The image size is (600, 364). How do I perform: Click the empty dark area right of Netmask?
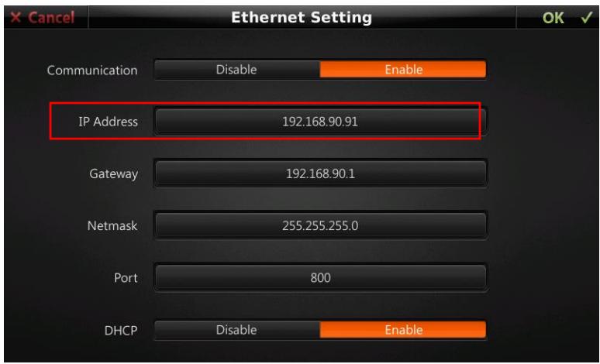(541, 225)
